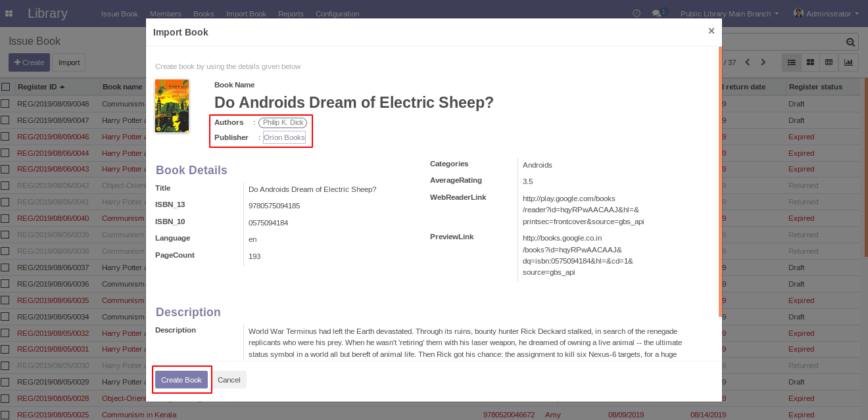
Task: Switch to pivot table view
Action: tap(829, 62)
